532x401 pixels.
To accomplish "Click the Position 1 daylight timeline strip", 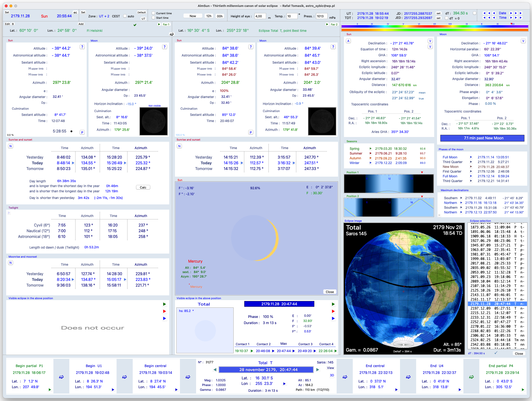I will tap(389, 184).
